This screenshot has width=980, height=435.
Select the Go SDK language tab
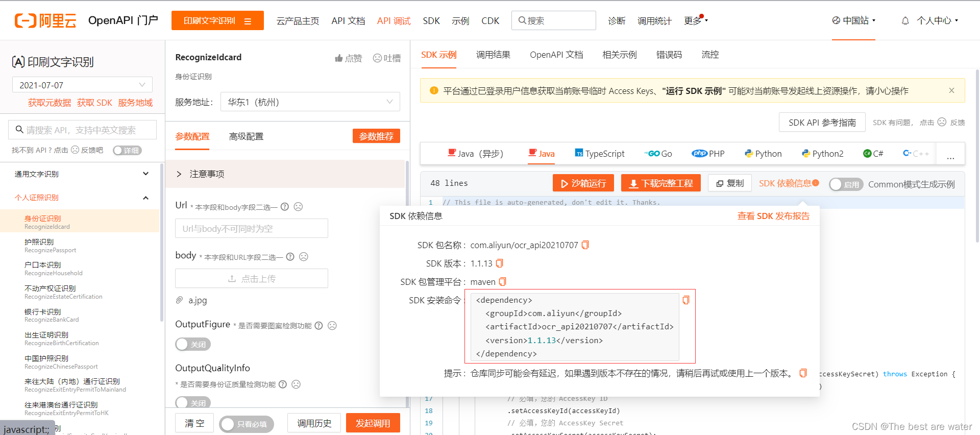point(658,154)
